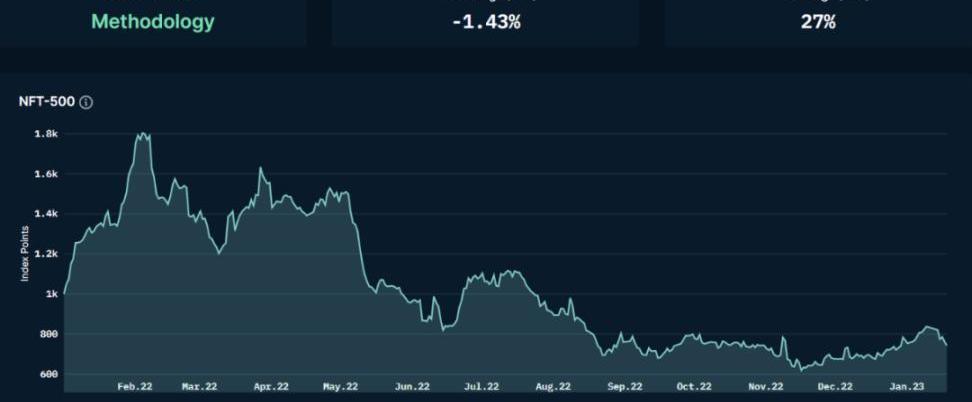
Task: Select the Nov.22 x-axis label
Action: pyautogui.click(x=765, y=386)
